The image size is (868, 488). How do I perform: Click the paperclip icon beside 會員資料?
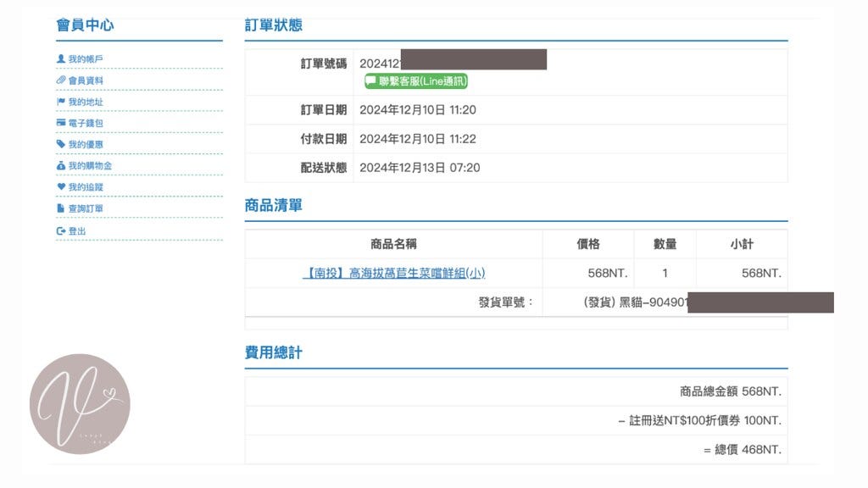61,80
